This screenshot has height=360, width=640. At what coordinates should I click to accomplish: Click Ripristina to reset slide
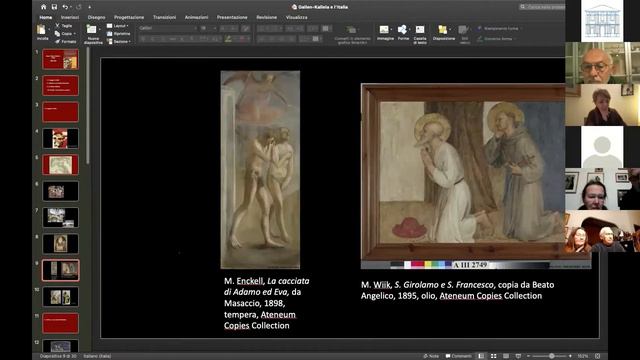(x=119, y=33)
